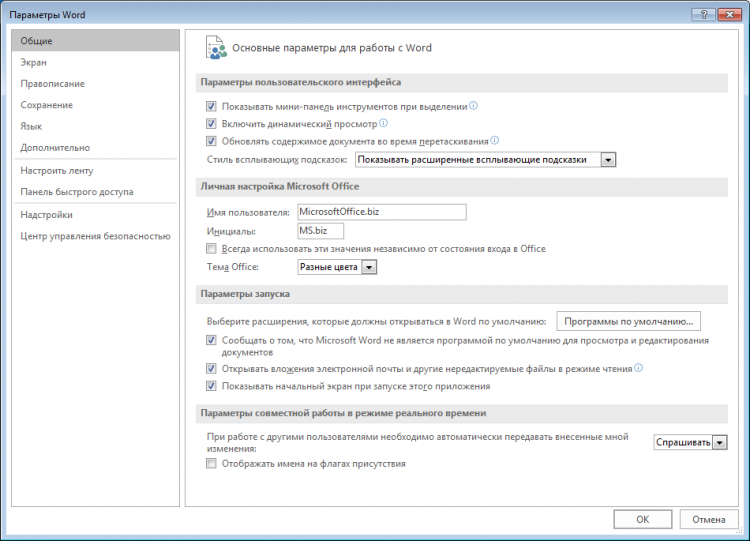Enable 'Отображать имена на флагах присутствия' checkbox
The width and height of the screenshot is (750, 541).
211,464
